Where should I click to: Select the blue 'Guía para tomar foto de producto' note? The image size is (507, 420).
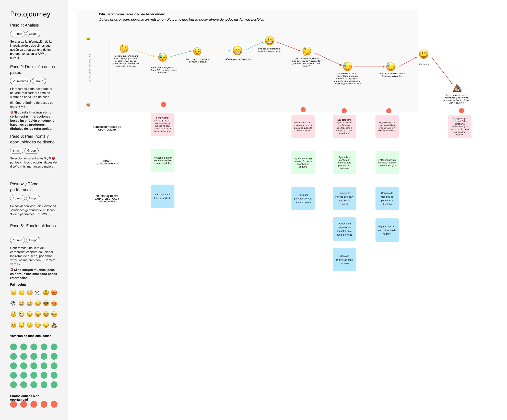click(162, 196)
